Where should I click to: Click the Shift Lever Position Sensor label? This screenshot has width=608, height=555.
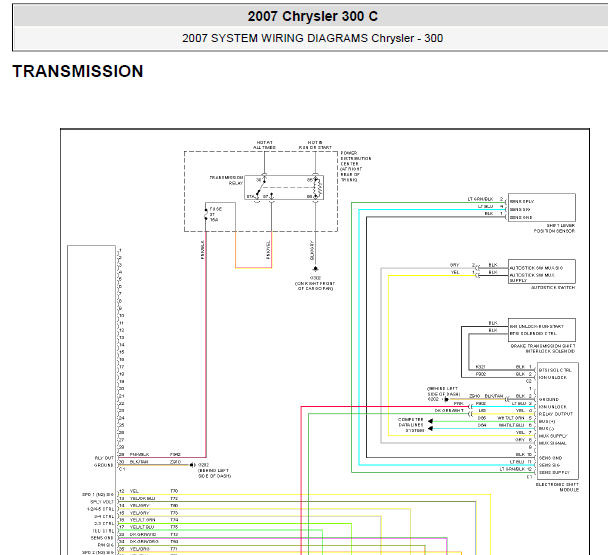tap(554, 228)
